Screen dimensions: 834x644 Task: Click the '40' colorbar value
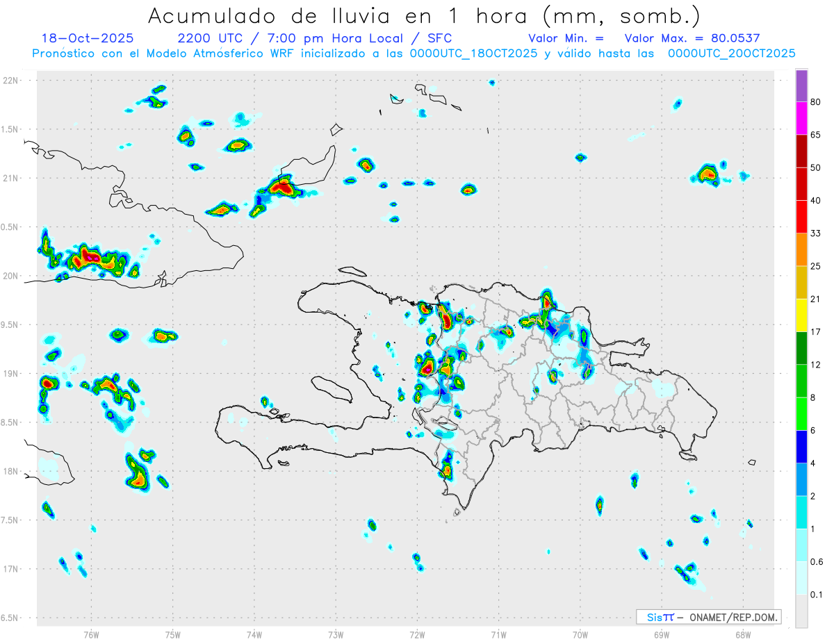[816, 201]
